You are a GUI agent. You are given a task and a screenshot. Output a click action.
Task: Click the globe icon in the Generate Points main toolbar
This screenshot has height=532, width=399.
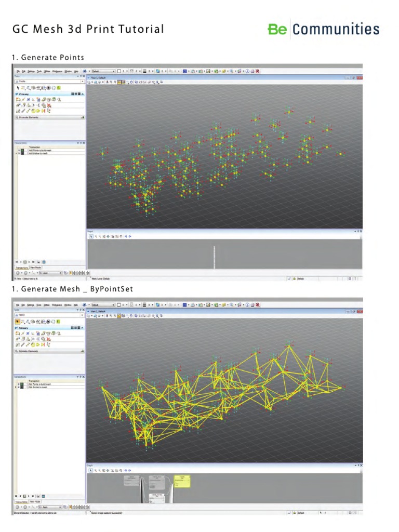[x=158, y=71]
